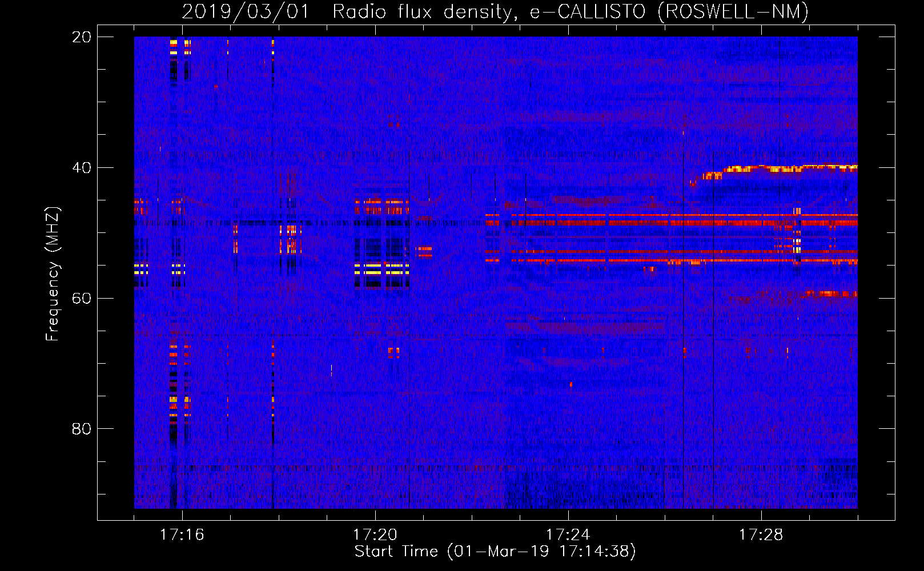The height and width of the screenshot is (571, 924).
Task: Click the 80 frequency tick label
Action: coord(82,429)
